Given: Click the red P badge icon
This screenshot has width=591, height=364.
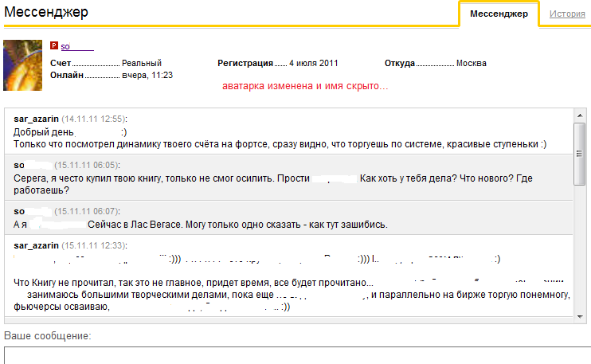Looking at the screenshot, I should pyautogui.click(x=54, y=45).
